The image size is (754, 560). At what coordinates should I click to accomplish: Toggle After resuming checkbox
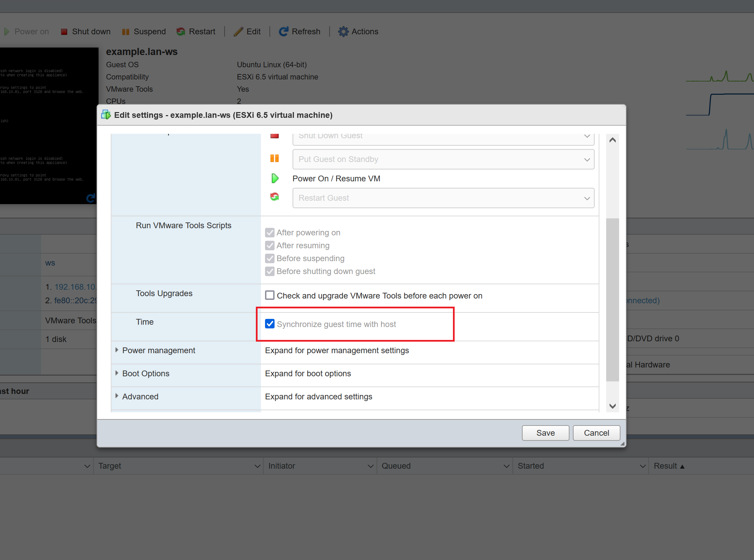point(270,246)
